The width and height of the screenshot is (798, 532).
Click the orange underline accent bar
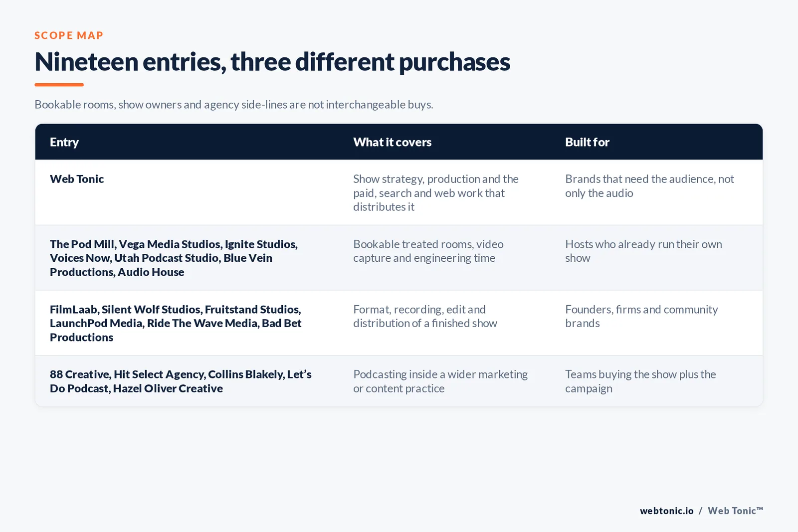pos(59,85)
